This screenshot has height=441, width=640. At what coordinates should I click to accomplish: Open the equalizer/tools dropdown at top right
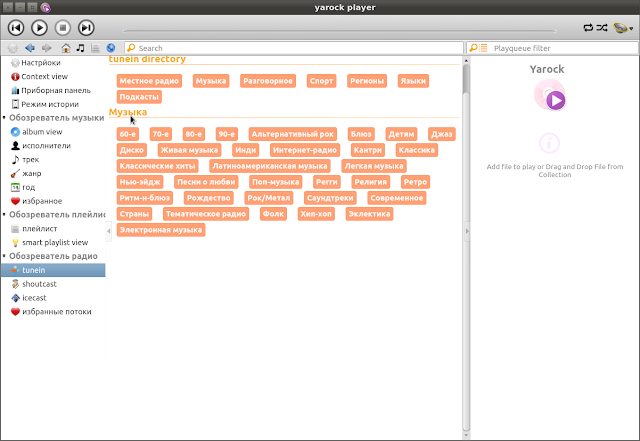click(623, 28)
